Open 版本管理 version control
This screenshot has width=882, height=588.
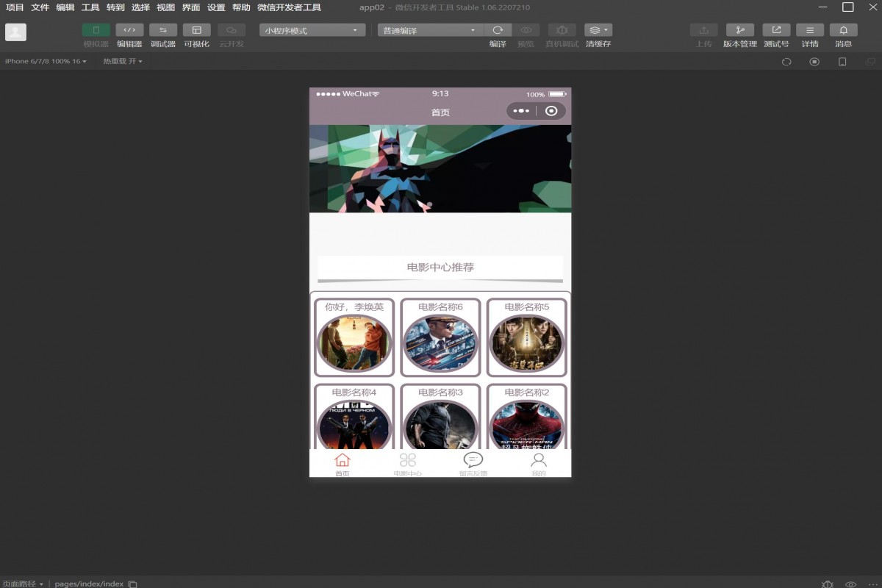click(739, 30)
